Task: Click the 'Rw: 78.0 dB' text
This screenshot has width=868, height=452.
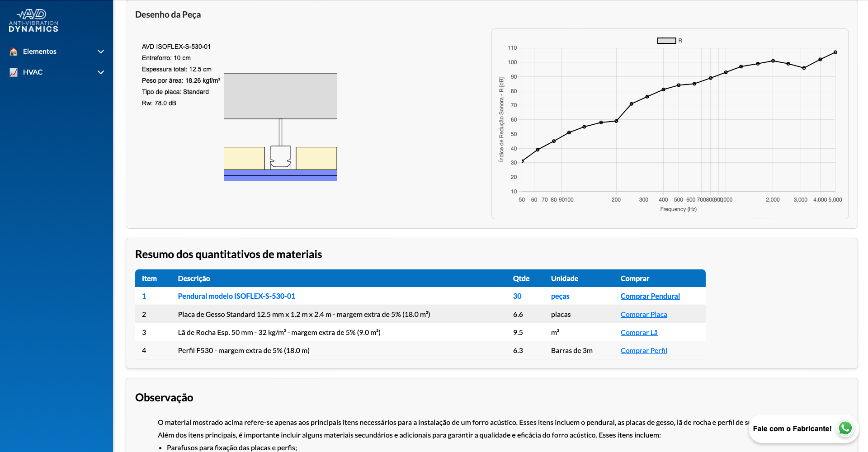Action: [159, 103]
